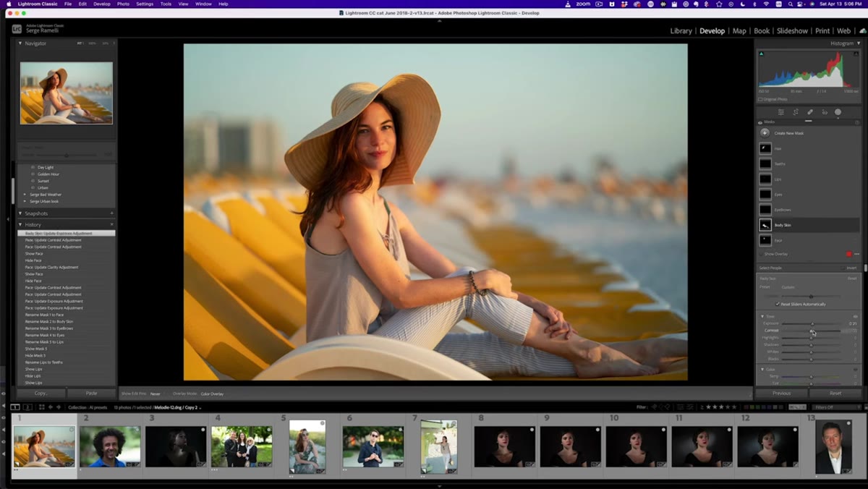The width and height of the screenshot is (868, 489).
Task: Click the Create New Mask plus icon
Action: (x=765, y=132)
